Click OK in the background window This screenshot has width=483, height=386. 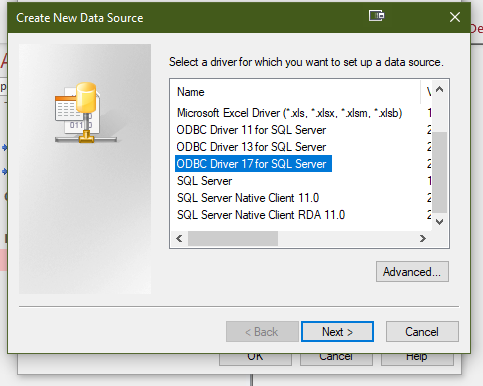[x=255, y=359]
